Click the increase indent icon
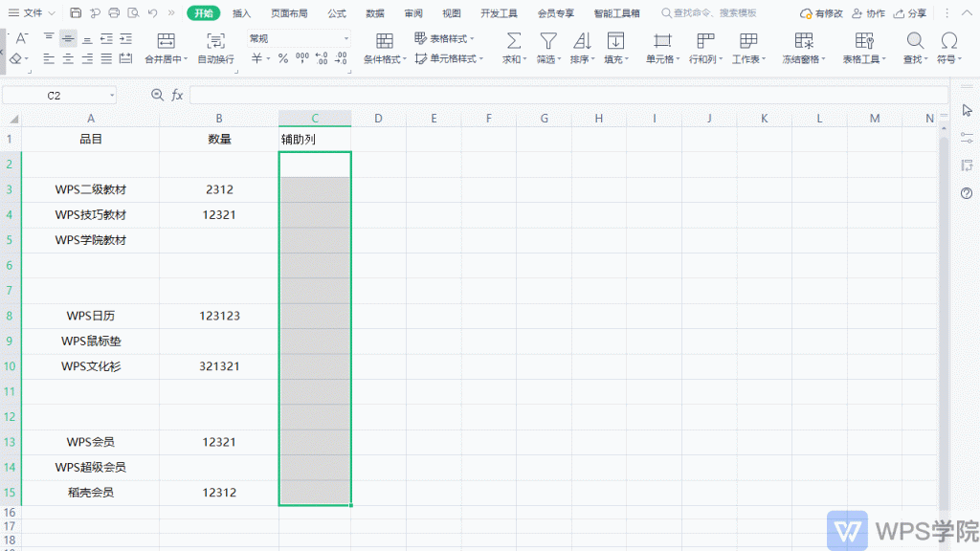The image size is (980, 551). 126,38
